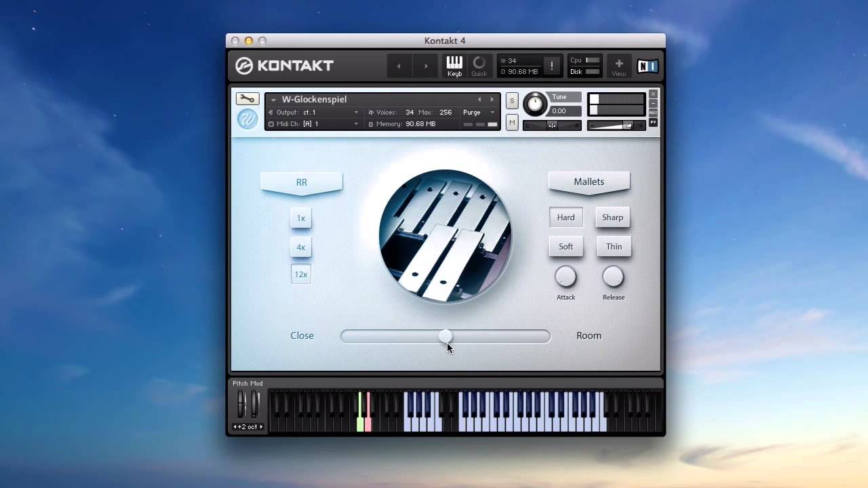
Task: Click the Attack knob
Action: click(566, 277)
